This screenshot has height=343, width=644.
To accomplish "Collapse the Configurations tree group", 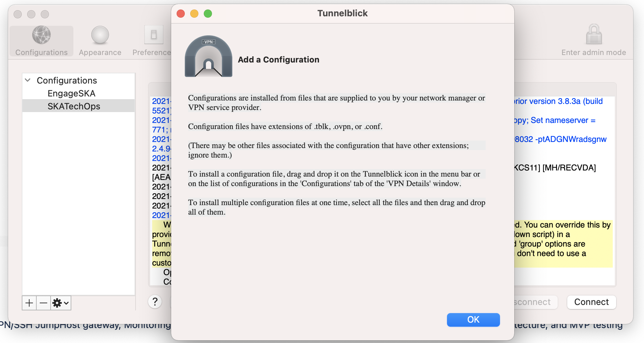I will pos(28,80).
